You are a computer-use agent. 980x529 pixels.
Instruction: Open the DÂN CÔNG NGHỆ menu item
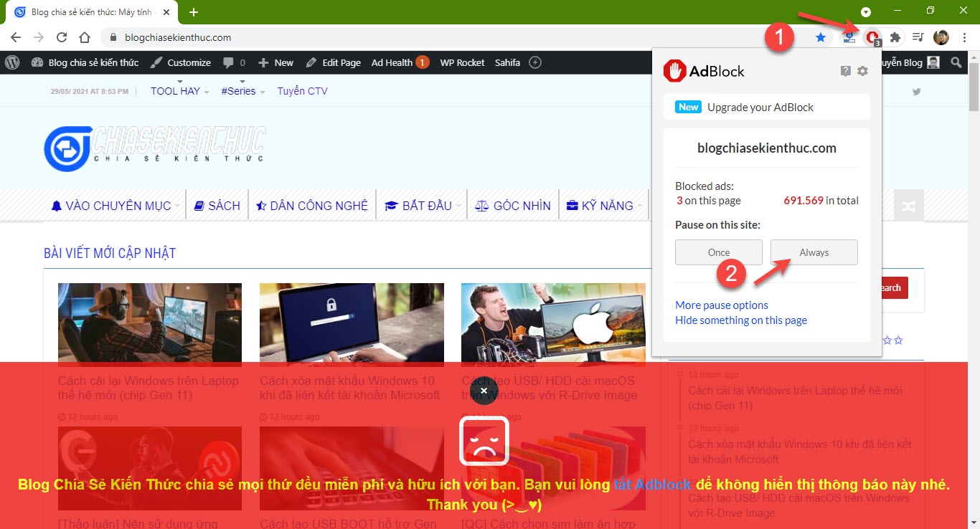pos(312,206)
